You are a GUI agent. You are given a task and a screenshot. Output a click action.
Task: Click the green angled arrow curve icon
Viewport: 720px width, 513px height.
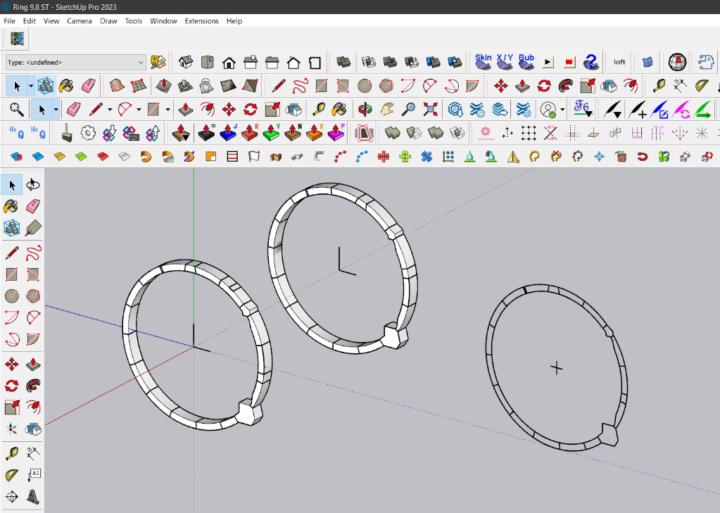pos(703,109)
